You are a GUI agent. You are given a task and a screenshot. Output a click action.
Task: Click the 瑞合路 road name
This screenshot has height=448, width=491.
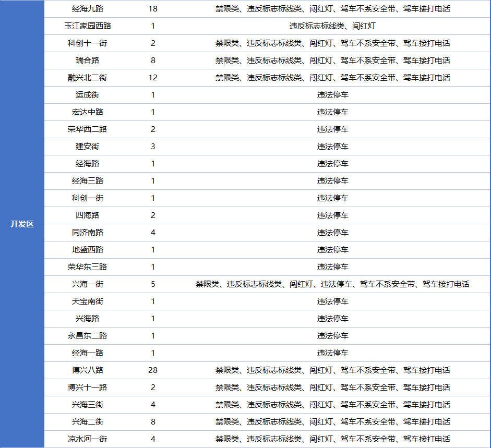87,60
